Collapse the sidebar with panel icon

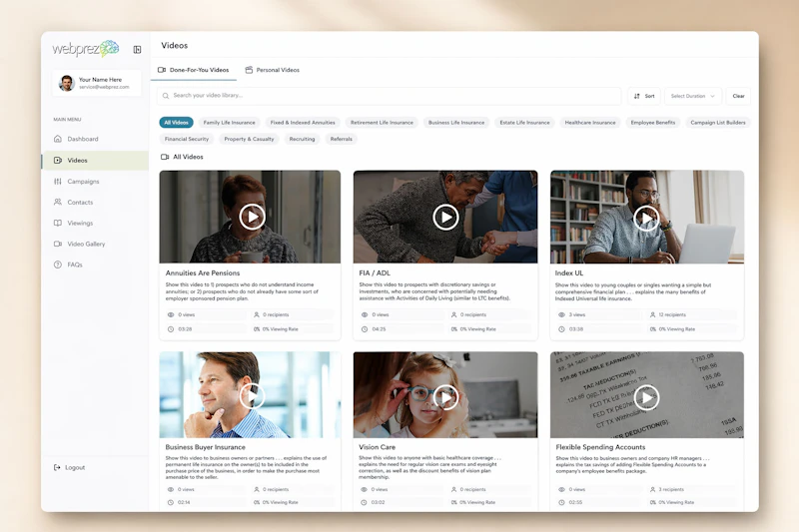pyautogui.click(x=137, y=49)
